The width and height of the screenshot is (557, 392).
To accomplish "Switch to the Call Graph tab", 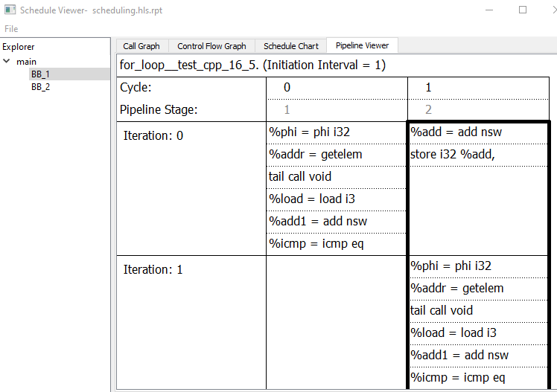I will click(x=141, y=46).
